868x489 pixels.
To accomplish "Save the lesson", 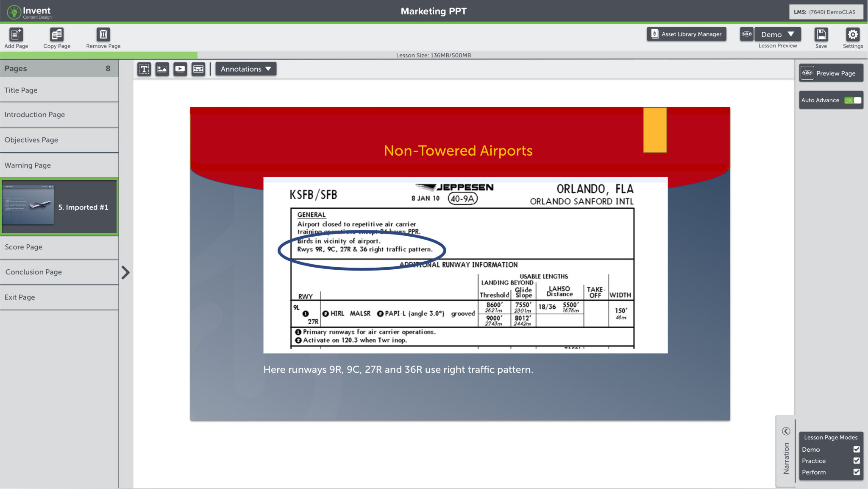I will tap(821, 34).
